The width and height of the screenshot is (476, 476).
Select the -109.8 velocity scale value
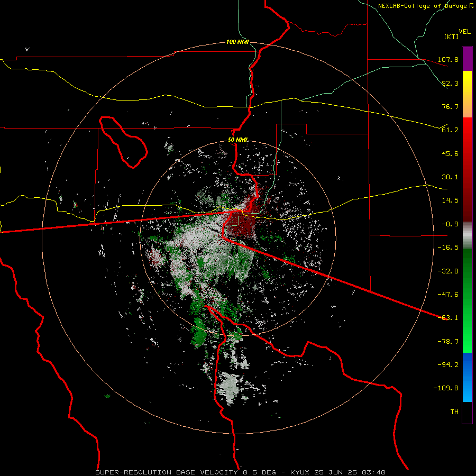click(x=446, y=388)
